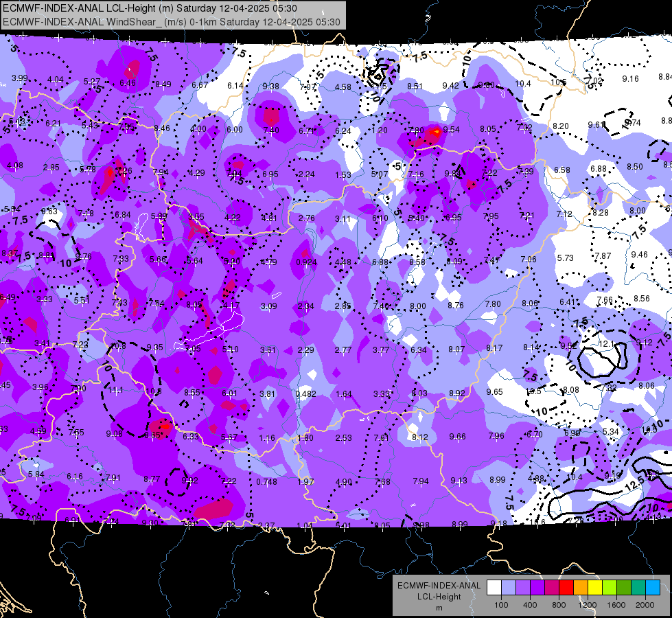Click the grid value '9.13'

click(459, 481)
